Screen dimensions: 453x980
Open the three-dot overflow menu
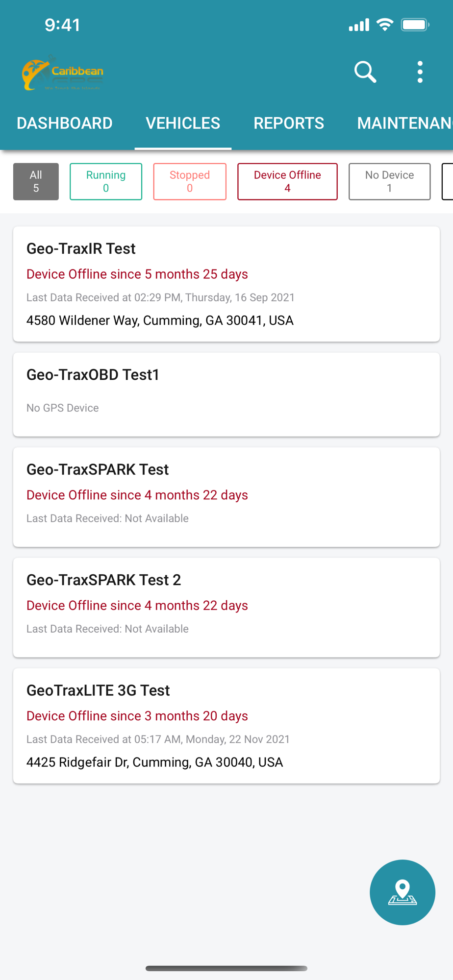click(x=420, y=72)
